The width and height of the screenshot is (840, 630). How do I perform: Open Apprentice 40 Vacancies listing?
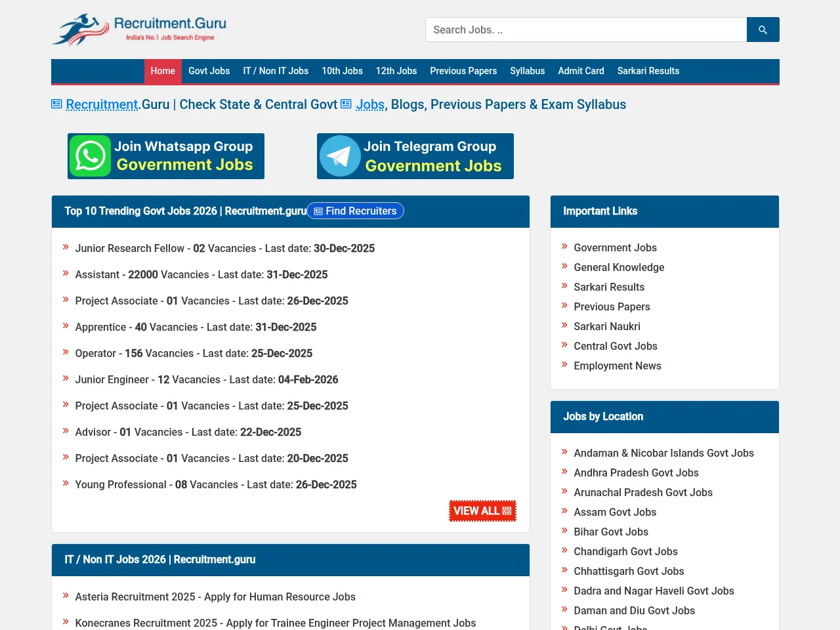tap(196, 327)
